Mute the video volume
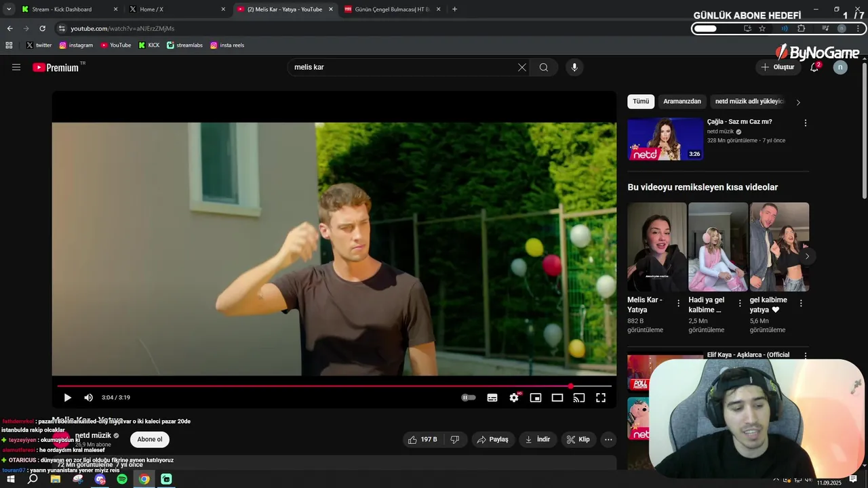 tap(88, 398)
